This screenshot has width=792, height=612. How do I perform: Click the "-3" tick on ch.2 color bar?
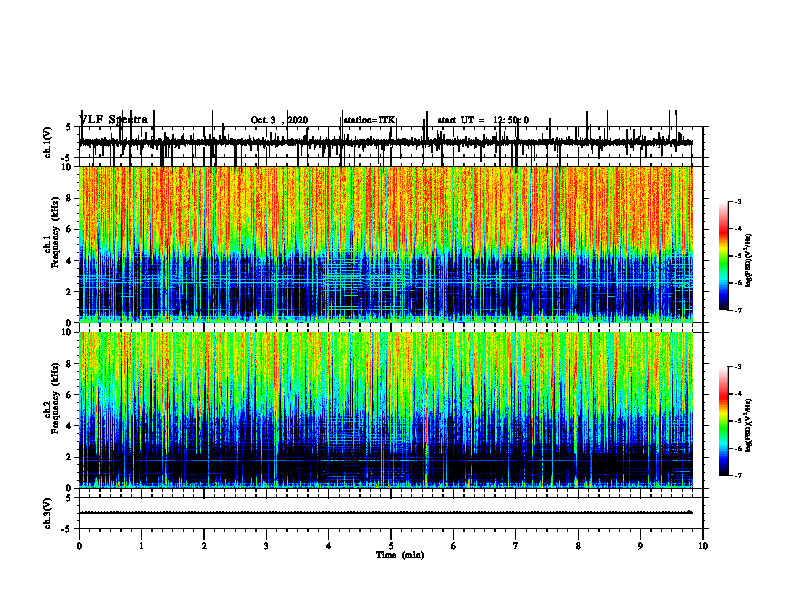[738, 367]
